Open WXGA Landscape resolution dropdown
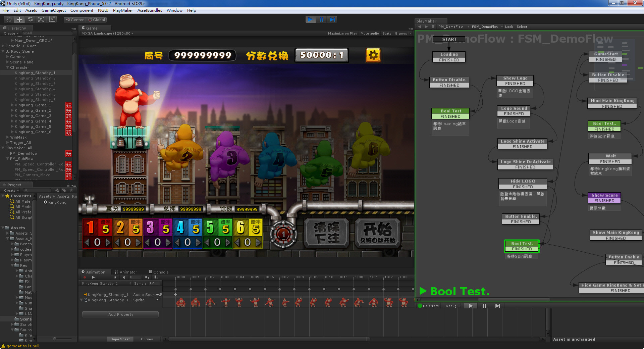 point(108,34)
